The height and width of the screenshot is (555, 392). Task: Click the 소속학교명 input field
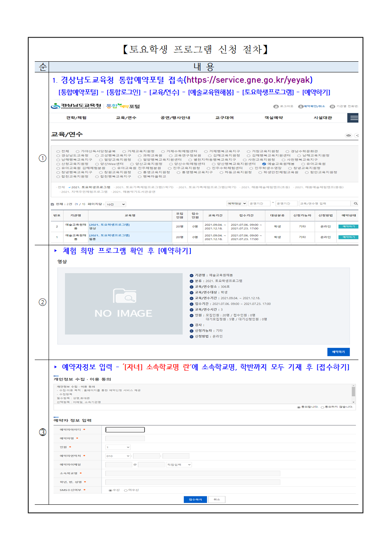click(x=193, y=474)
